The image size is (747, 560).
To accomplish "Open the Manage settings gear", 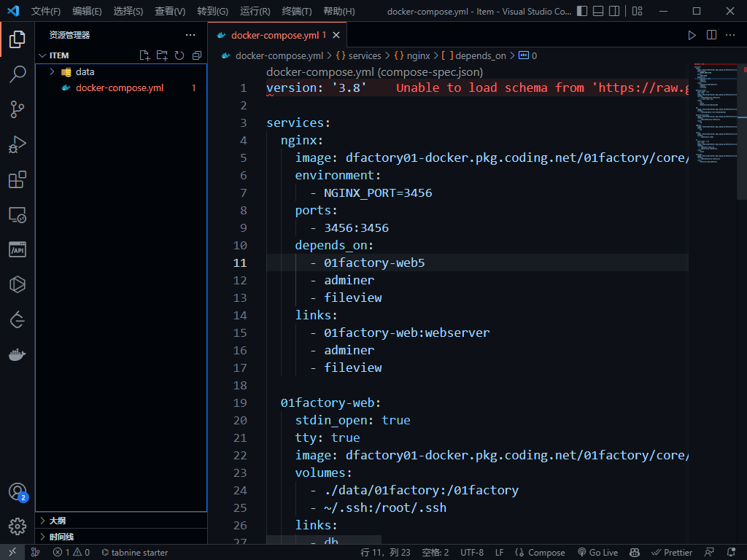I will (18, 526).
